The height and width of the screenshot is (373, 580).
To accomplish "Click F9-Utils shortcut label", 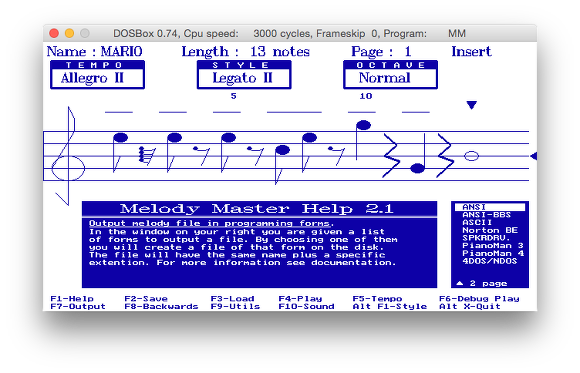I will click(235, 306).
